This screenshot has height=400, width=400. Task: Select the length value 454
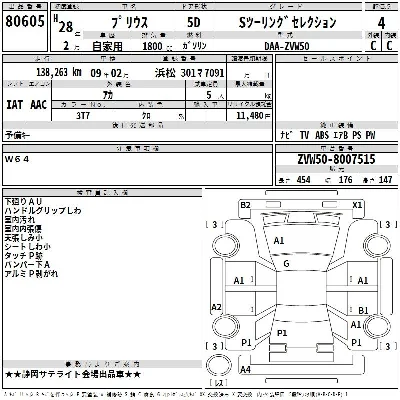pos(303,180)
